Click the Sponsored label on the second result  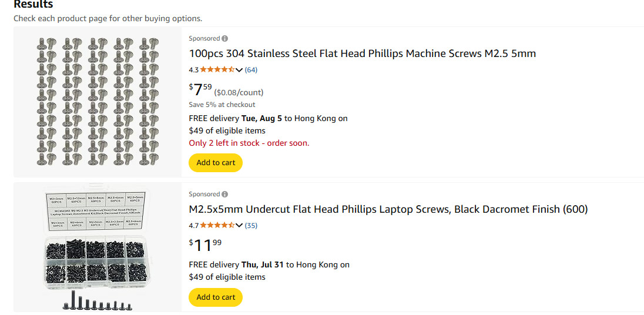coord(204,195)
